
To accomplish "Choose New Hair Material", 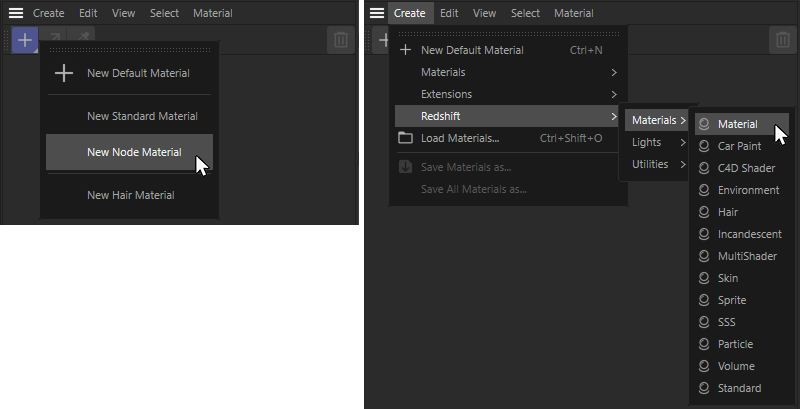I will tap(130, 195).
